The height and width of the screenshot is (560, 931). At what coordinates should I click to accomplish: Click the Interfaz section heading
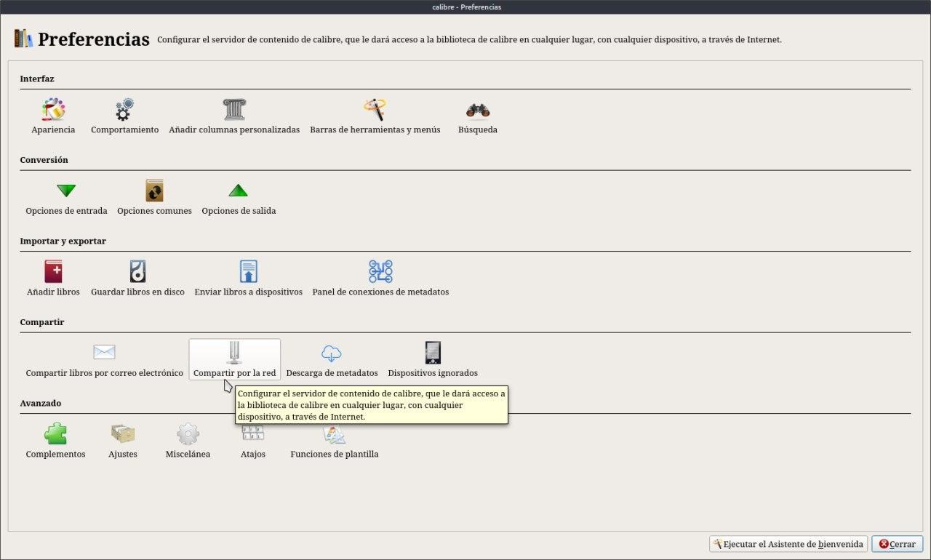[x=37, y=79]
